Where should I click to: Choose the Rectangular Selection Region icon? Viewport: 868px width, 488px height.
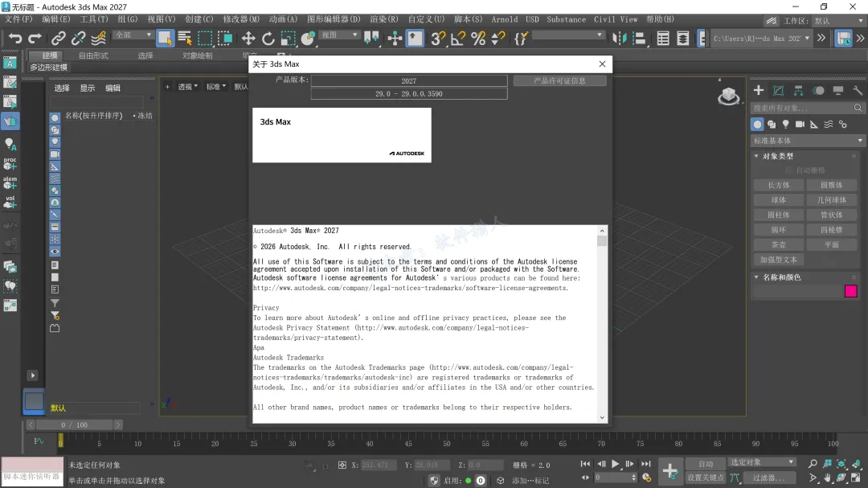[205, 39]
